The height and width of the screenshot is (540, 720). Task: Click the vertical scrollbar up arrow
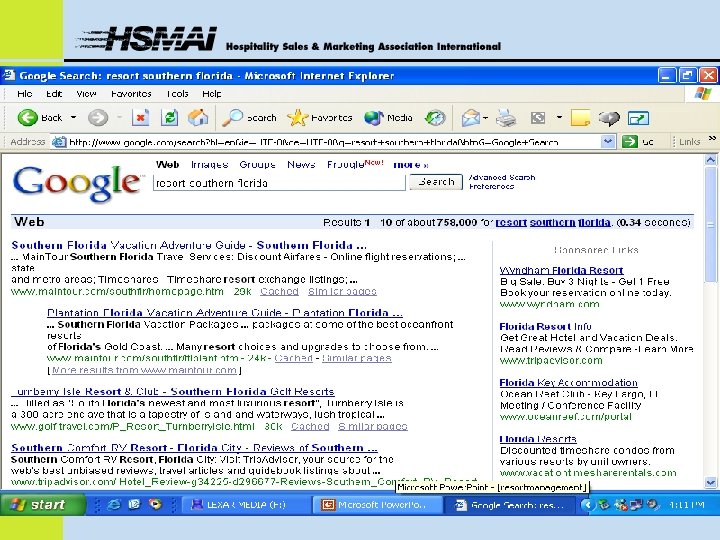pos(710,160)
